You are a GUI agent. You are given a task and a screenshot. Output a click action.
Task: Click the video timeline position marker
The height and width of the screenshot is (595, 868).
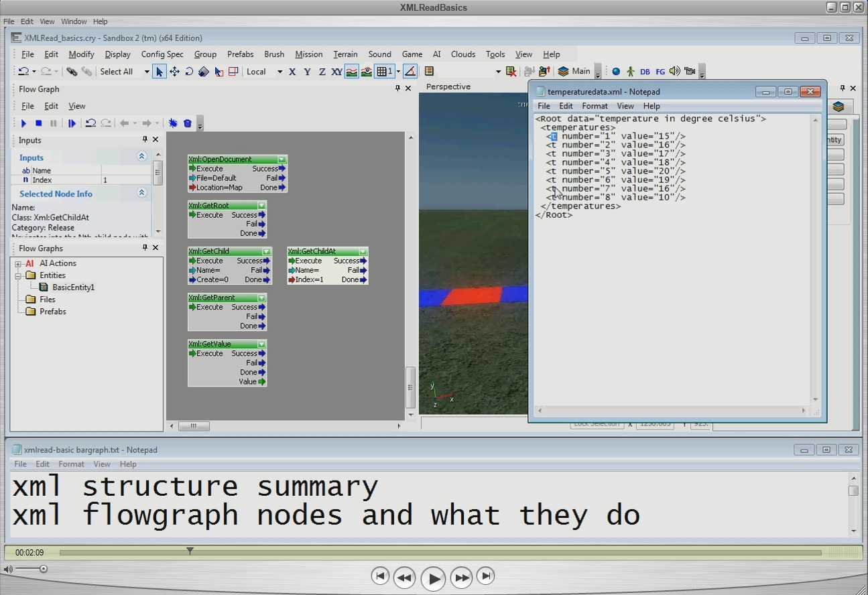pos(190,551)
